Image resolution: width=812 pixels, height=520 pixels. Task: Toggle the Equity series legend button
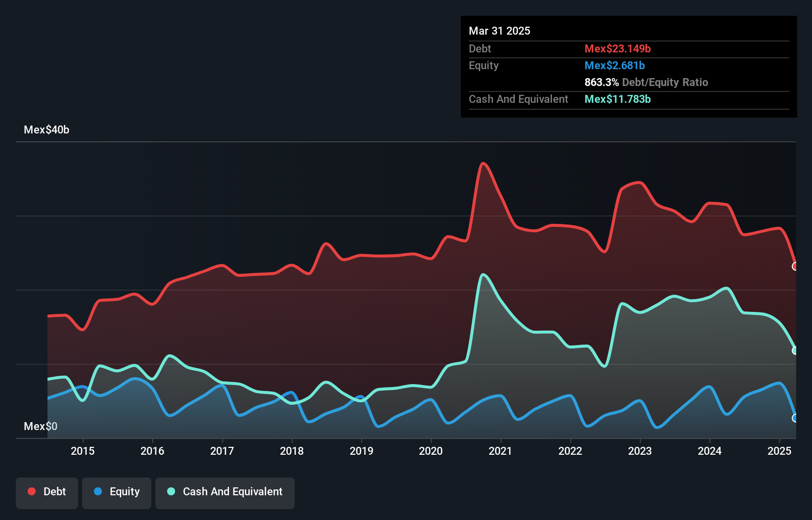pos(117,493)
